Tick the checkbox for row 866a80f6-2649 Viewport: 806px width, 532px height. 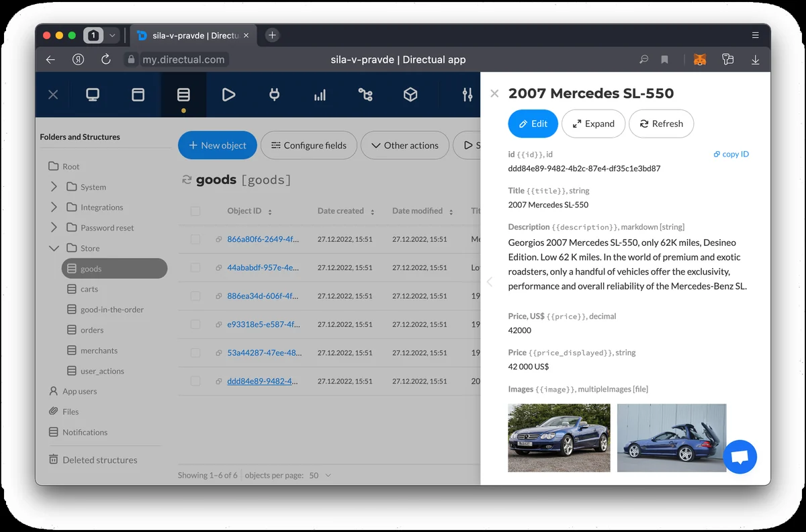[x=195, y=239]
